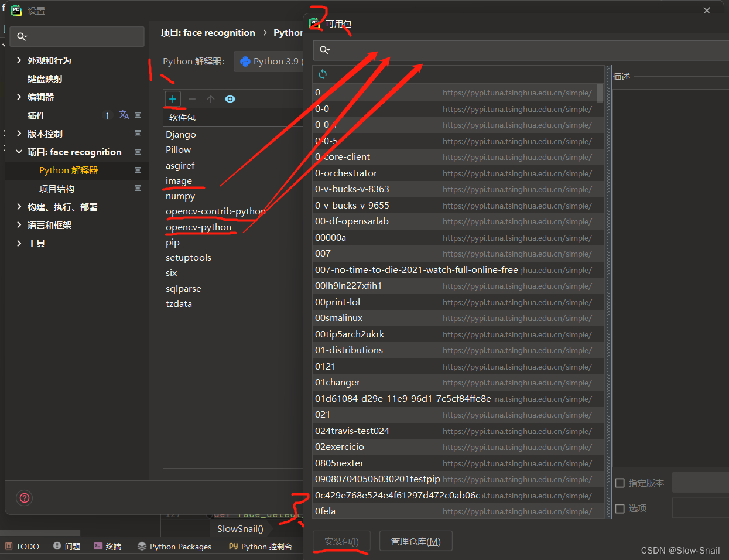Screen dimensions: 729x560
Task: Select Django in installed packages list
Action: click(181, 135)
